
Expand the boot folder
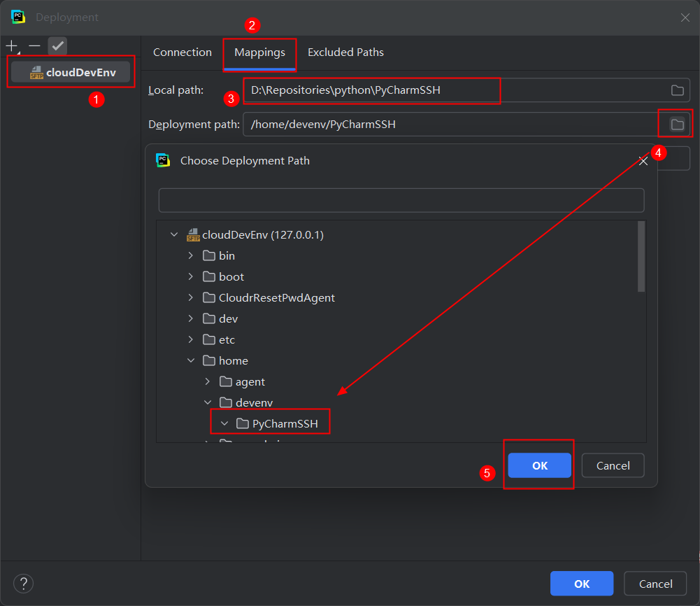(191, 276)
